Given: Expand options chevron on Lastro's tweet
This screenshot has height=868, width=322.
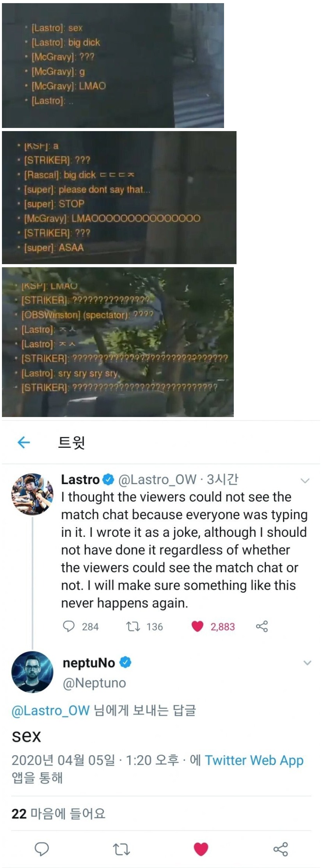Looking at the screenshot, I should tap(305, 481).
